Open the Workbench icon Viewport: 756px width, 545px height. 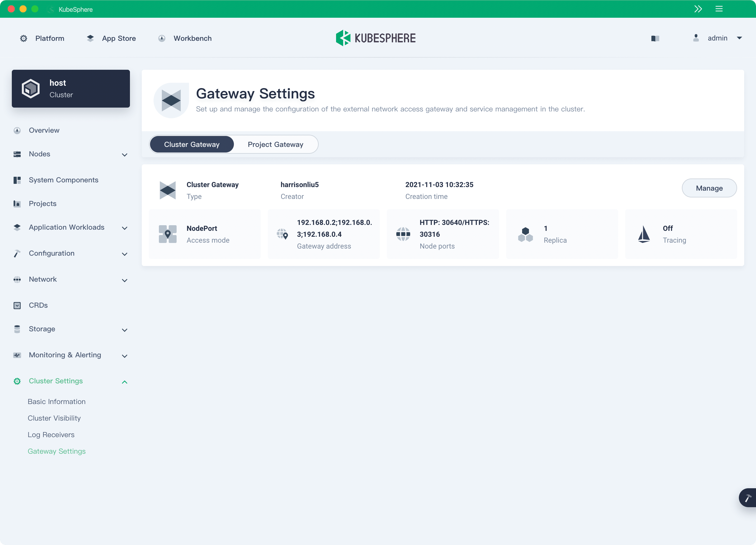coord(162,38)
